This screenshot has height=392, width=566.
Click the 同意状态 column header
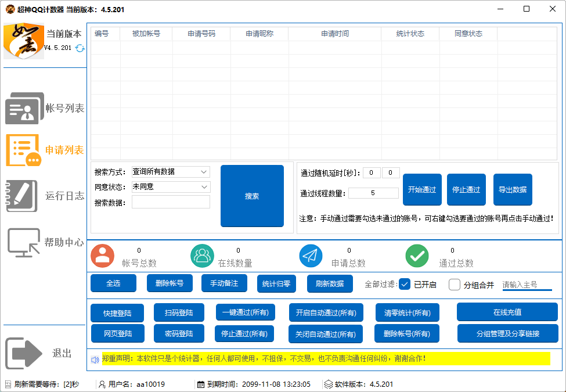tap(468, 34)
